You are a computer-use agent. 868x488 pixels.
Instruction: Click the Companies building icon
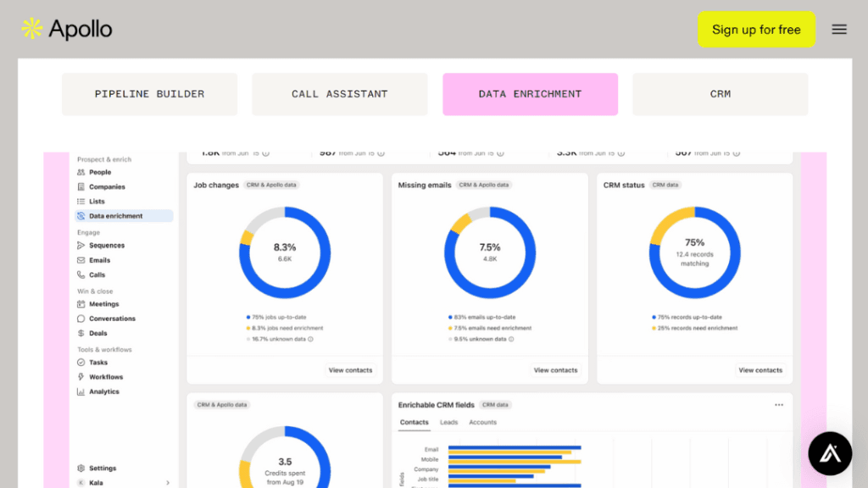pos(81,187)
